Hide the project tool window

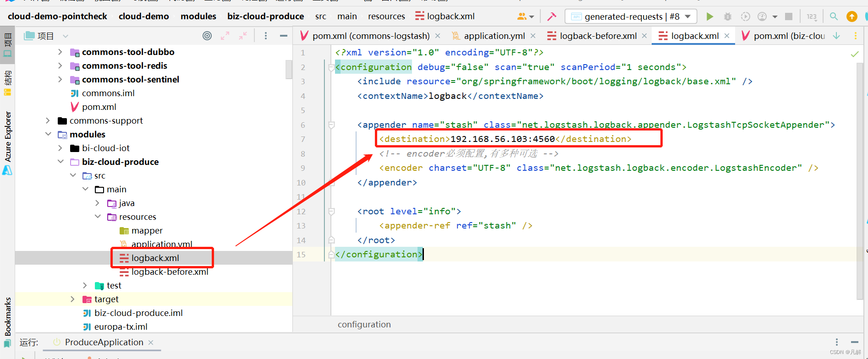284,36
